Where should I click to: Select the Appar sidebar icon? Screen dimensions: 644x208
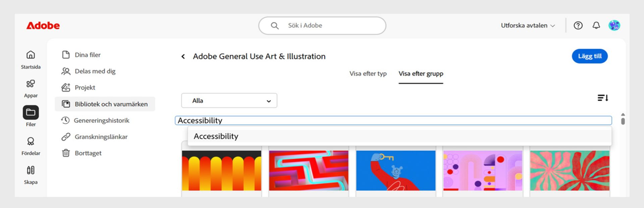click(31, 84)
